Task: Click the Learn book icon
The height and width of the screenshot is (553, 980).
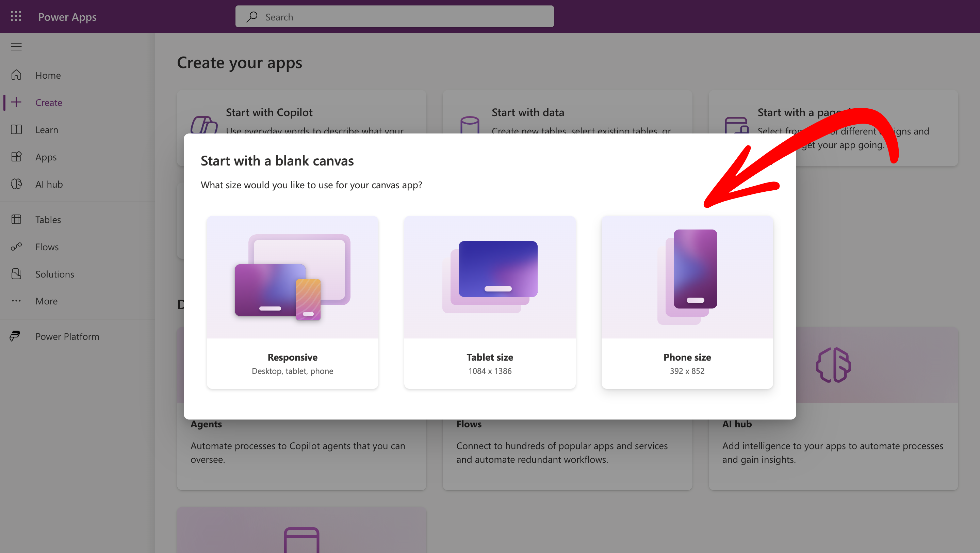Action: tap(16, 129)
